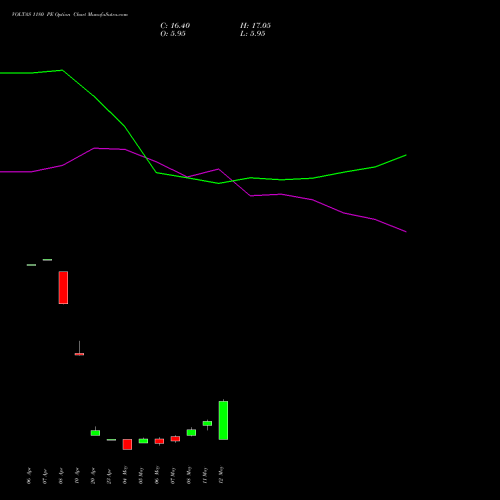
Task: Click the '06 Apr' date axis label
Action: [x=29, y=476]
